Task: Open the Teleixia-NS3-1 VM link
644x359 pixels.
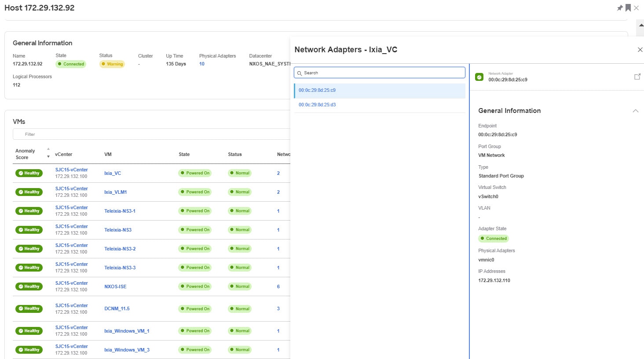Action: [120, 211]
